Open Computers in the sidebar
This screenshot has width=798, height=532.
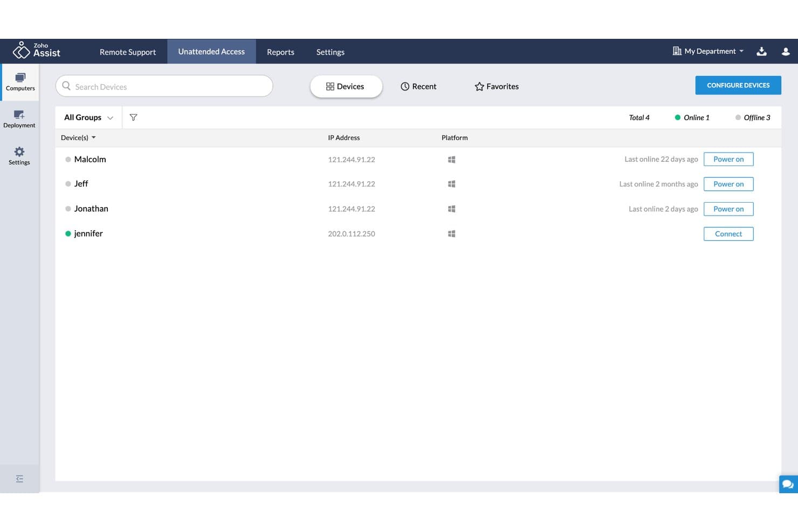20,82
